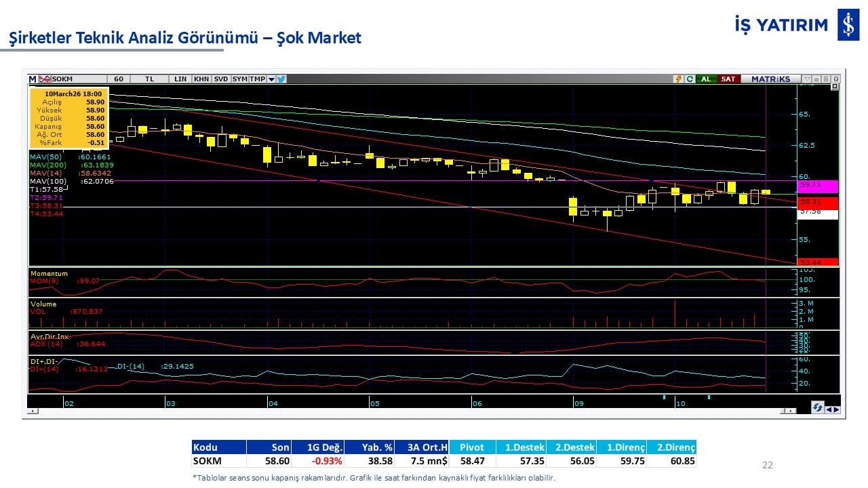This screenshot has width=868, height=488.
Task: Toggle the KHN option in toolbar
Action: [x=201, y=79]
